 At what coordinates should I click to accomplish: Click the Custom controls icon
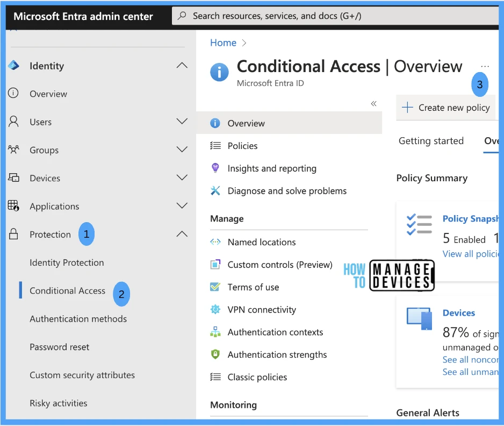215,264
